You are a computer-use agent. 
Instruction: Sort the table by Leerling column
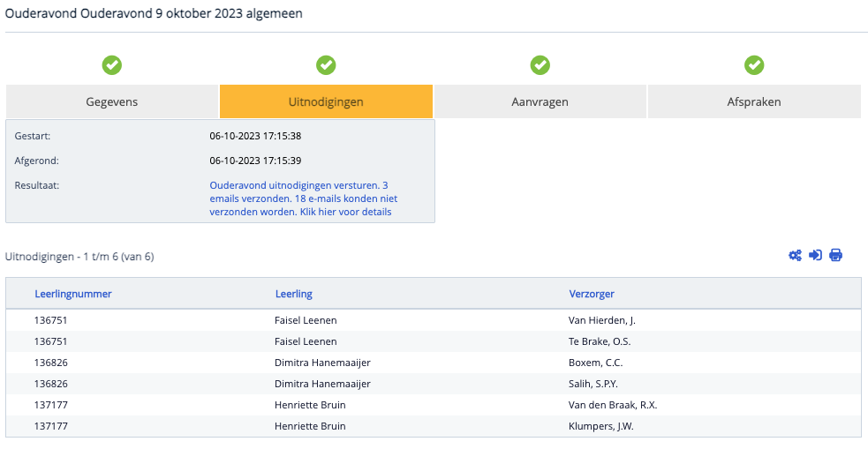tap(293, 294)
